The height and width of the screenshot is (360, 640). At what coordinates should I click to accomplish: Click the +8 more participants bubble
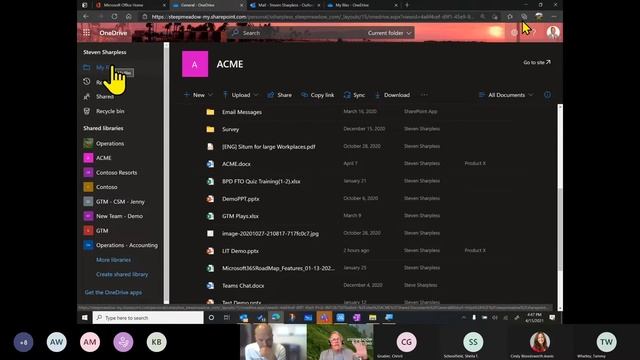(x=23, y=342)
